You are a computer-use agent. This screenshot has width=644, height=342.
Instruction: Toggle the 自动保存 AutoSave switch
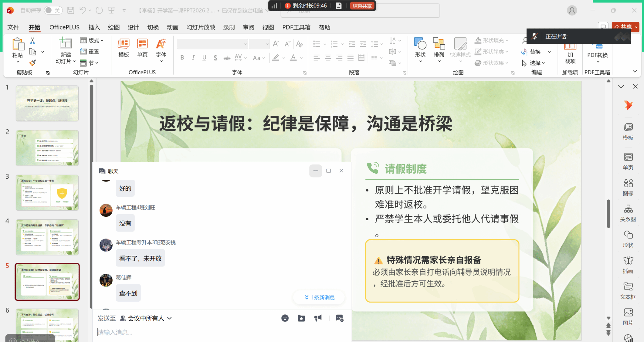tap(53, 10)
